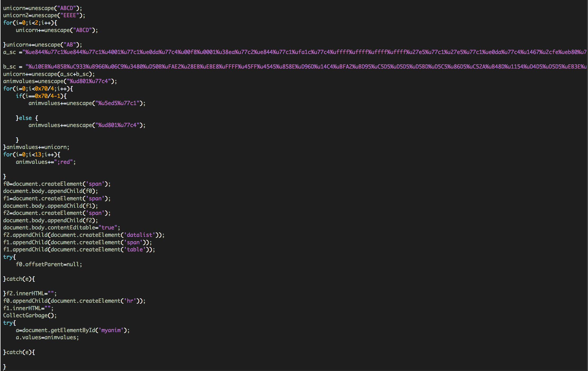Click the a_sc variable assignment line
The image size is (588, 371).
[295, 52]
